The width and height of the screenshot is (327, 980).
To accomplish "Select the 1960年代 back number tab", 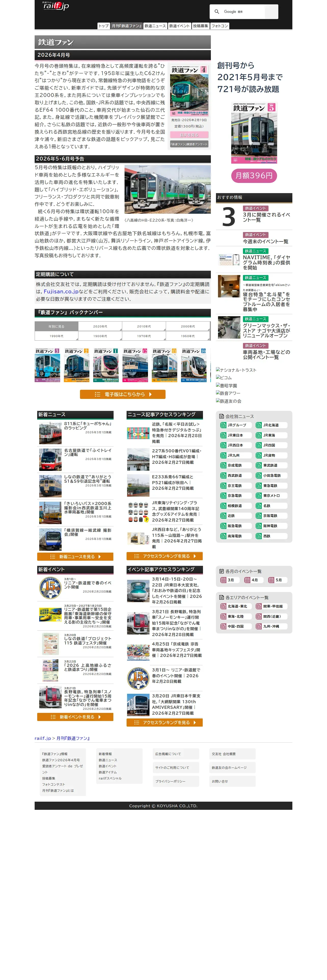I will pos(188,336).
